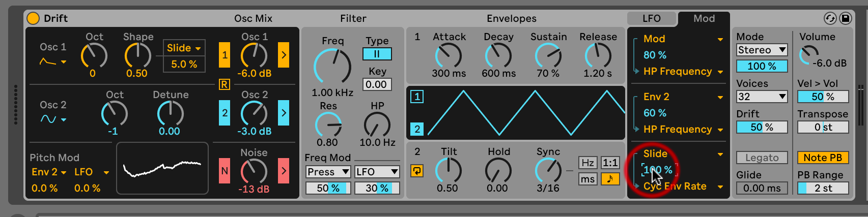Click the filter Res knob
Viewport: 868px width, 217px height.
pyautogui.click(x=328, y=125)
